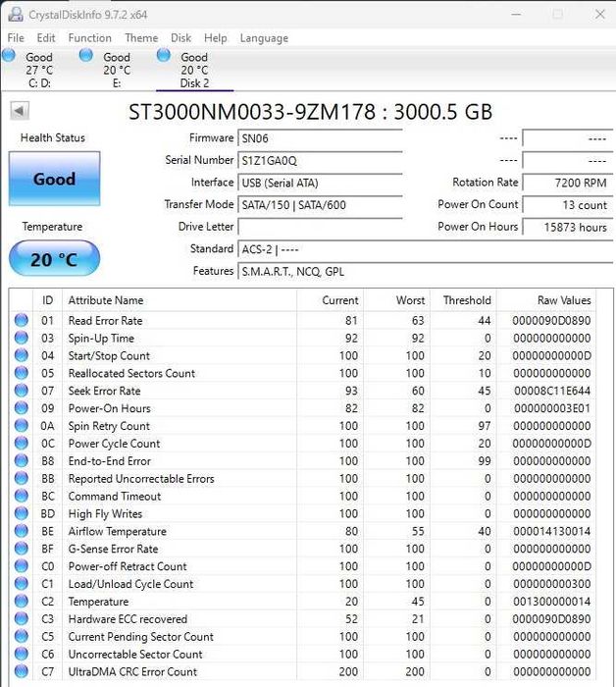Click the Serial Number field S1Z1GA0Q
The width and height of the screenshot is (616, 687).
point(320,161)
